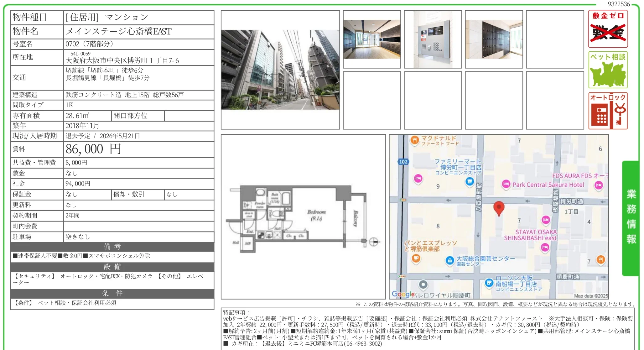
Task: Click McDonald's restaurant marker on map
Action: [414, 140]
